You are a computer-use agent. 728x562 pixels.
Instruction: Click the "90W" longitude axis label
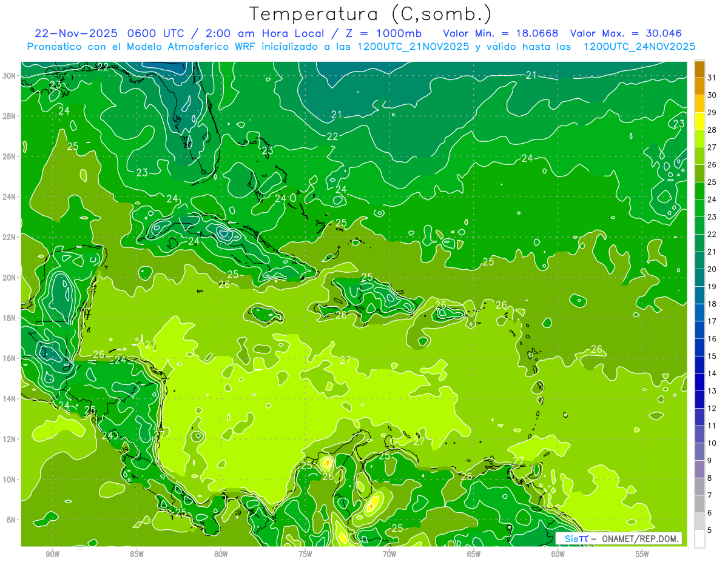tap(53, 554)
